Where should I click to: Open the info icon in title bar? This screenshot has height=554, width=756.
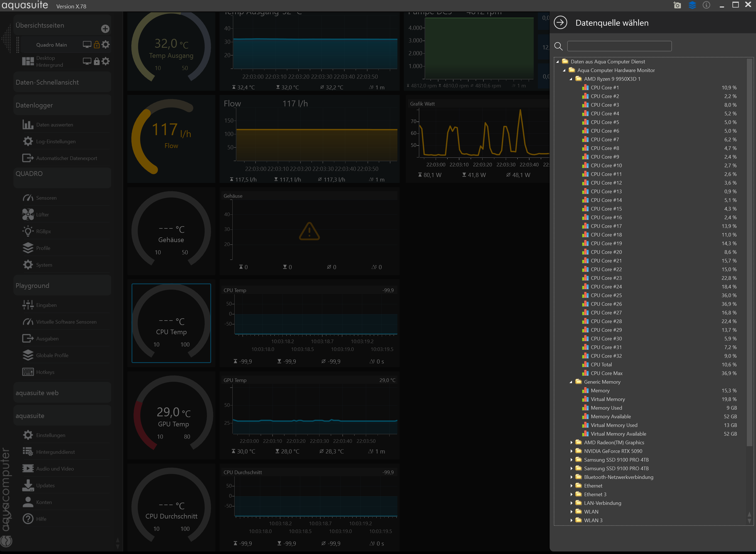click(706, 5)
